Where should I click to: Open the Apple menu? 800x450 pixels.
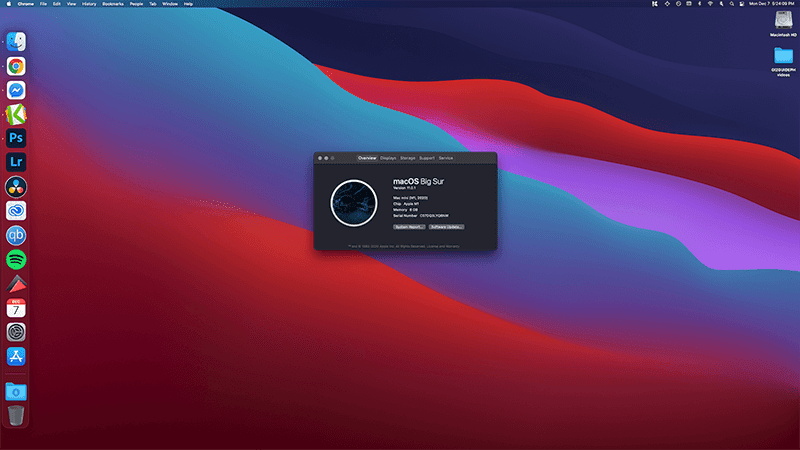tap(8, 4)
